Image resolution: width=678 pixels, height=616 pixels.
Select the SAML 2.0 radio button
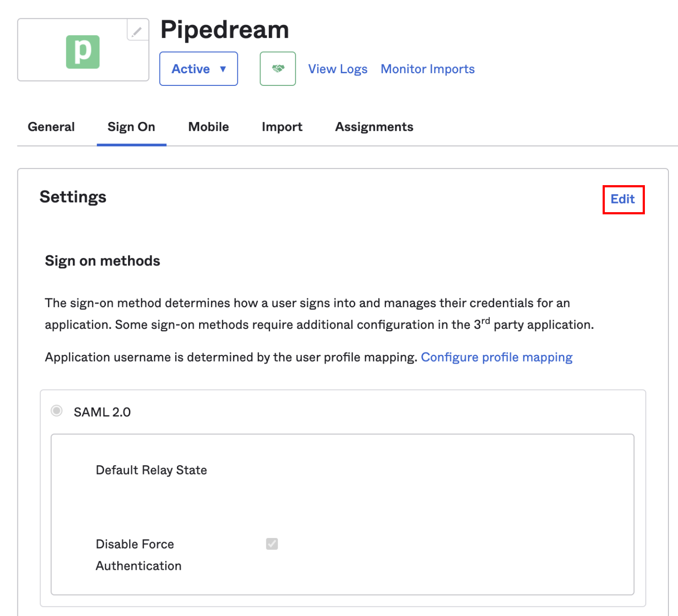(57, 411)
